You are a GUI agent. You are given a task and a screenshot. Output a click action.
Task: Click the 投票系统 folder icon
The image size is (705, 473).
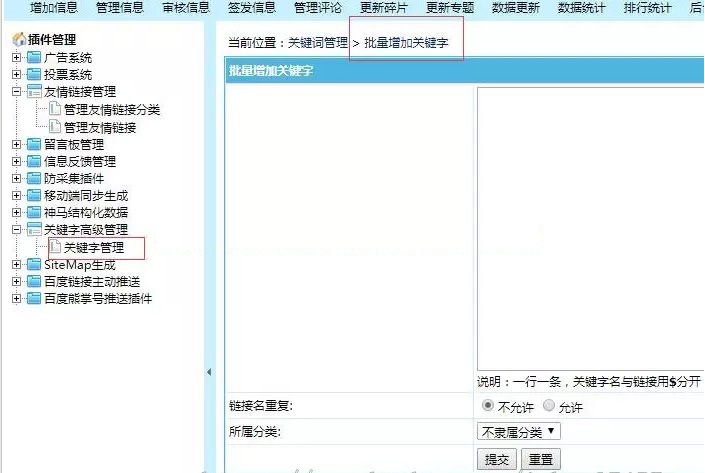pos(34,75)
